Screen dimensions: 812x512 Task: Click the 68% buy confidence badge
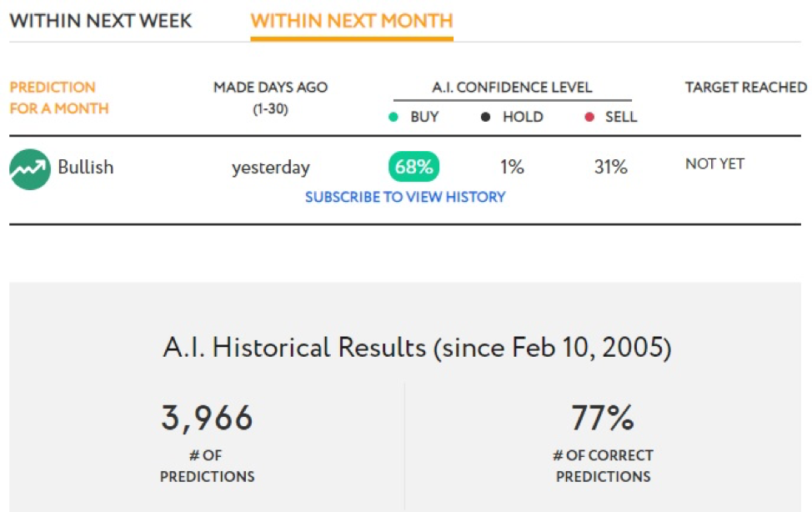click(x=414, y=166)
